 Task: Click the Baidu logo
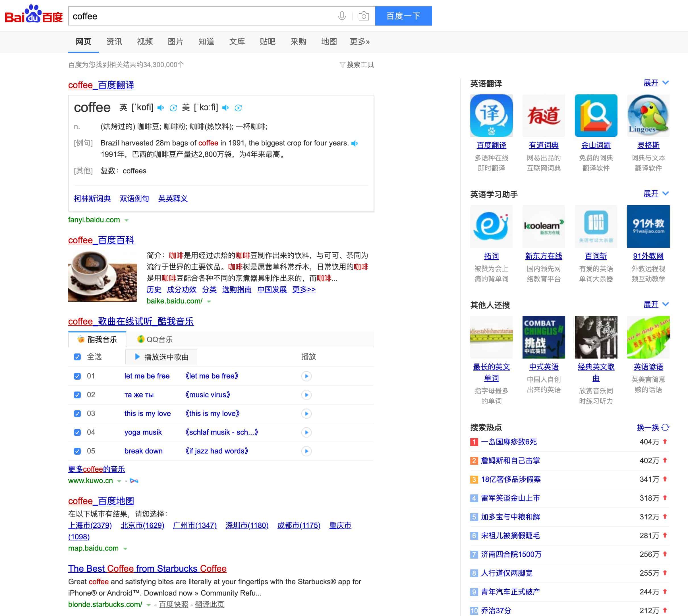(x=34, y=14)
